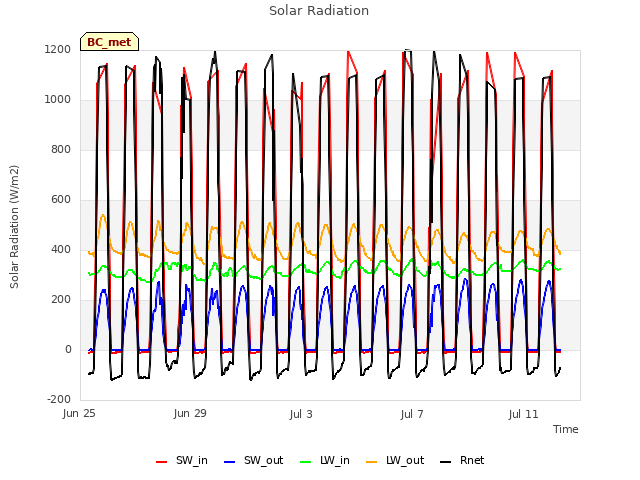Toggle LW_in series in legend
Viewport: 640px width, 480px height.
pyautogui.click(x=325, y=461)
